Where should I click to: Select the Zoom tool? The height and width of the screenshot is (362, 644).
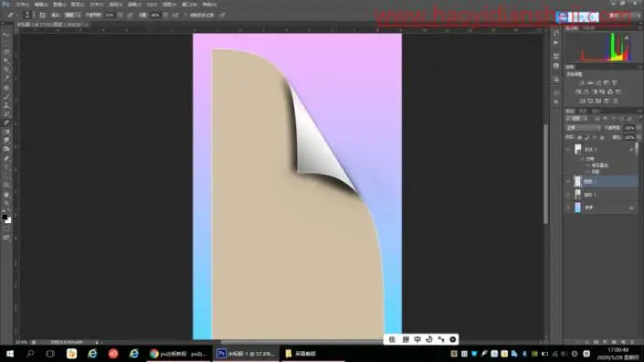point(6,203)
